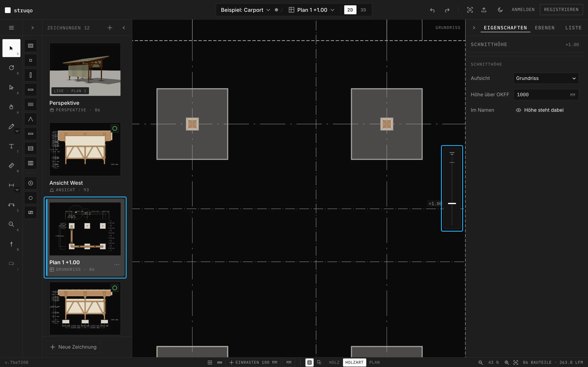The height and width of the screenshot is (367, 588).
Task: Switch to the Ebenen tab
Action: pos(545,28)
